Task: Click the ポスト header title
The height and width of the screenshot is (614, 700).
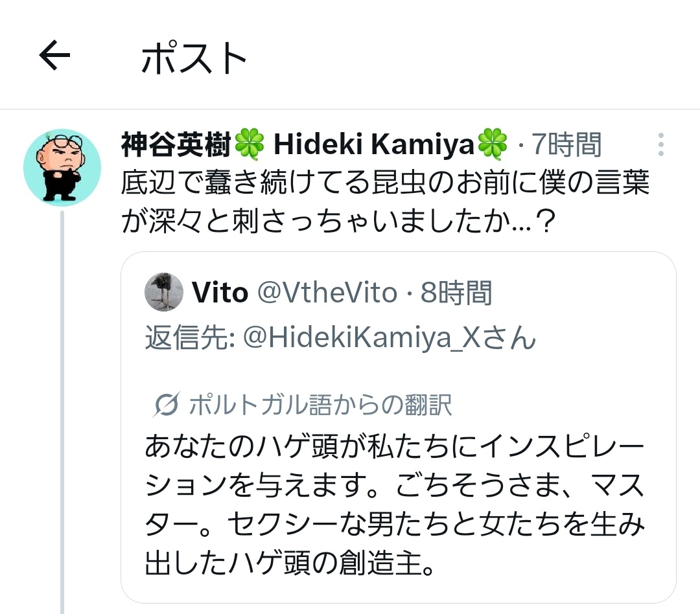Action: pos(194,57)
